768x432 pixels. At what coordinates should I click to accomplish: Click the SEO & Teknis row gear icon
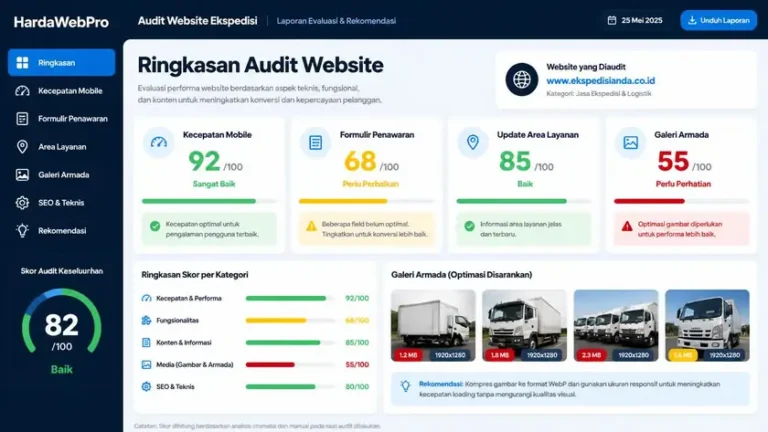tap(146, 386)
